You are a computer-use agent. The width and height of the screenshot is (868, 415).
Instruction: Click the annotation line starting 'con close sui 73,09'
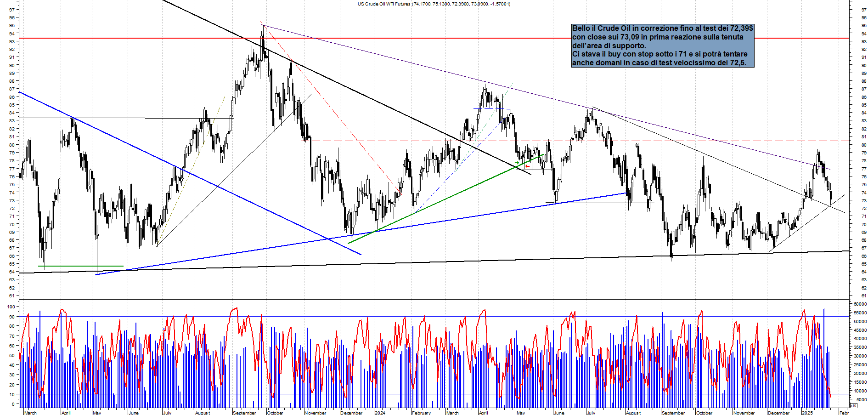[x=658, y=37]
